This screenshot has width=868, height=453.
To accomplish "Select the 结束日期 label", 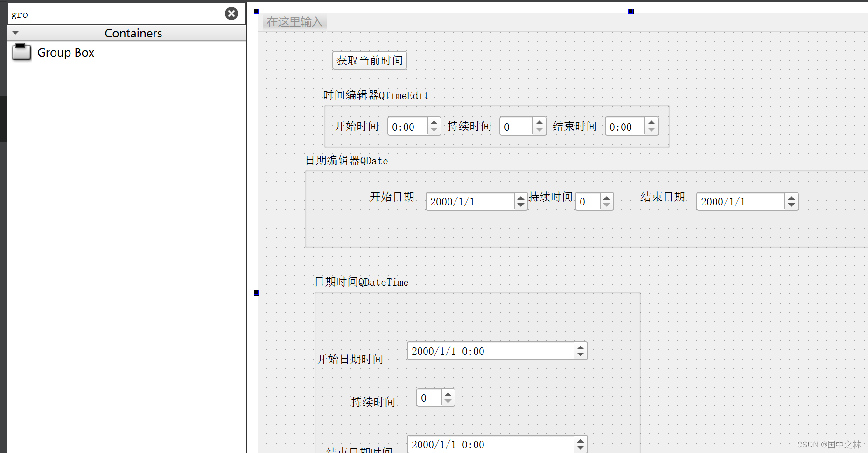I will point(663,197).
